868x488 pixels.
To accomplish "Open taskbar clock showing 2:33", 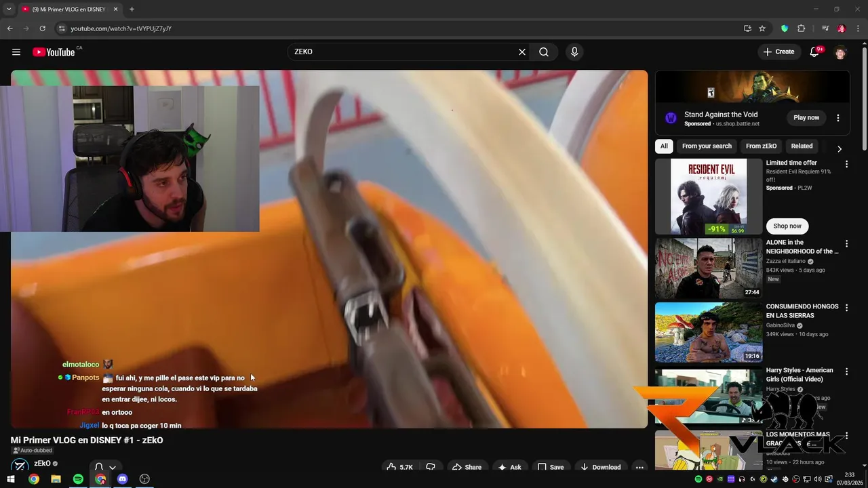I will point(849,479).
